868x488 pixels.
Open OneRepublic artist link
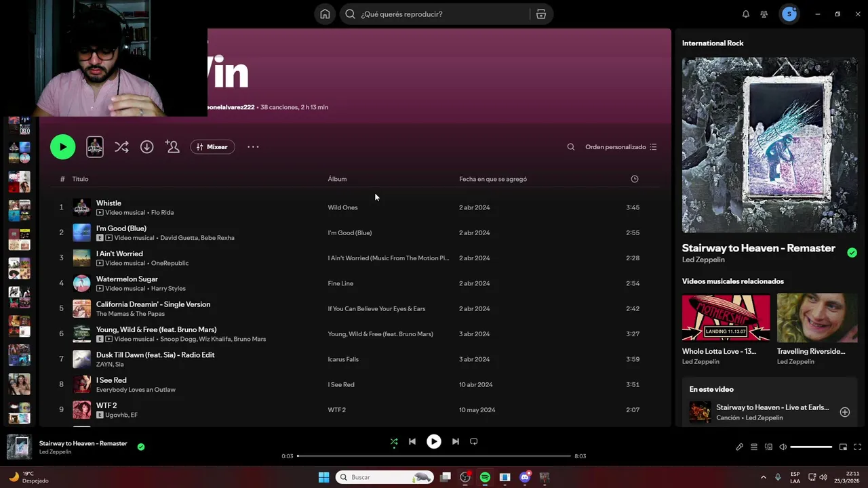(x=170, y=263)
